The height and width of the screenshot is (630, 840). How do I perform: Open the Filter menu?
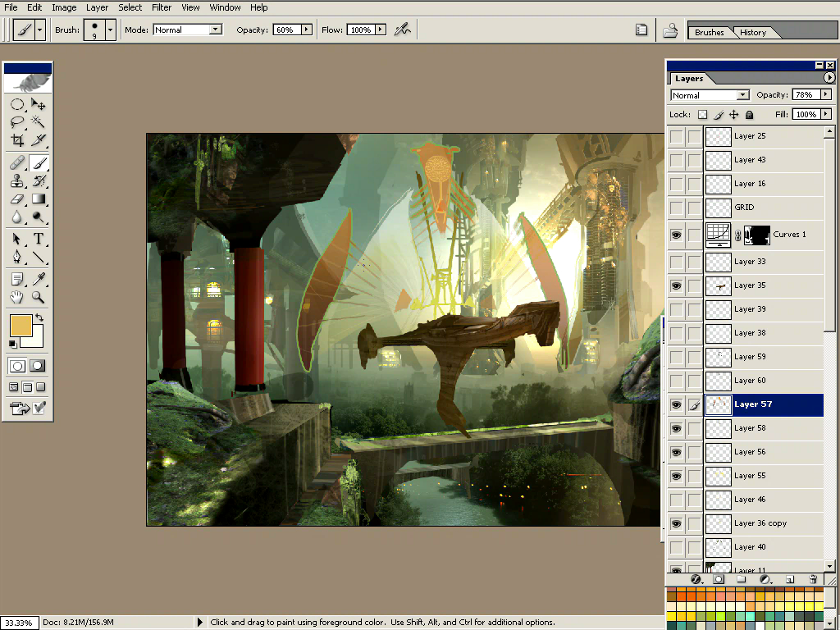point(162,7)
